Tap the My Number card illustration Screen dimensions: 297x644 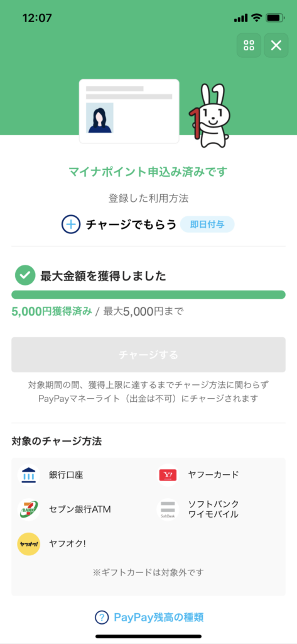[129, 111]
